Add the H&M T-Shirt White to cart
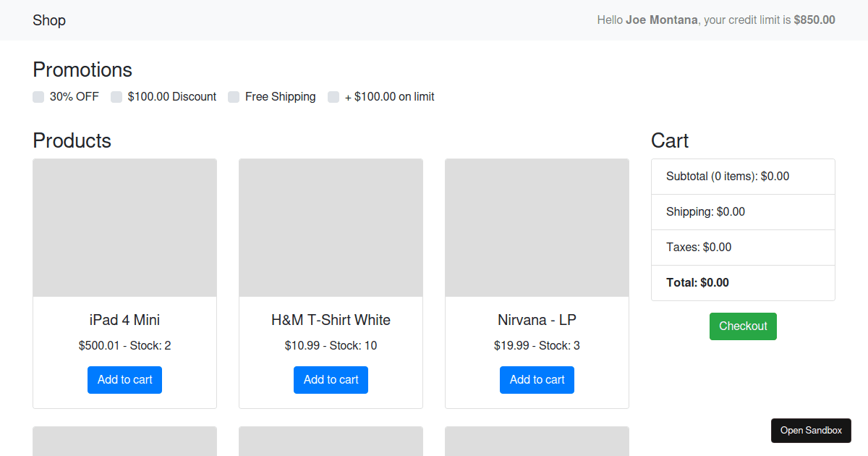The image size is (868, 456). (331, 379)
